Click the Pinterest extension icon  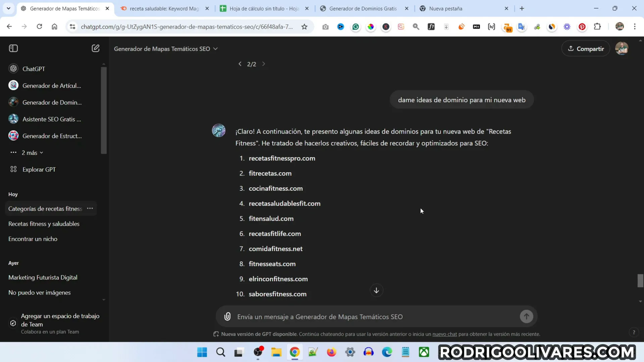point(582,27)
